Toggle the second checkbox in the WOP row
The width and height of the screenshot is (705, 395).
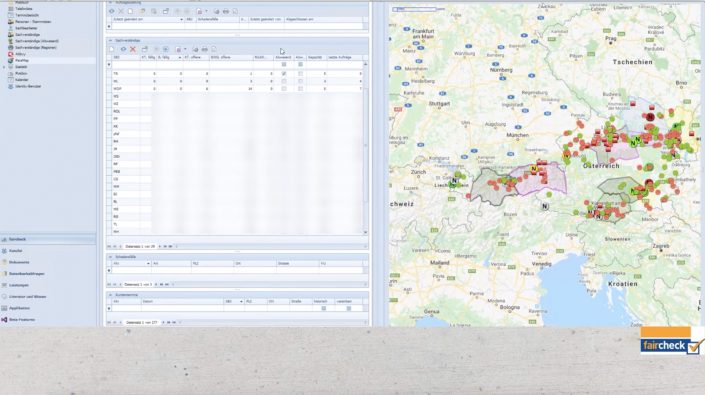tap(300, 89)
